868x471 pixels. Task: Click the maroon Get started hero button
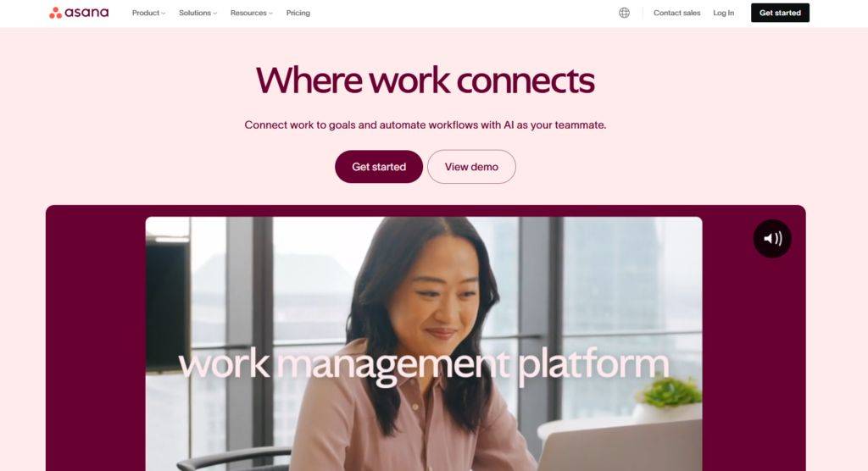[379, 167]
